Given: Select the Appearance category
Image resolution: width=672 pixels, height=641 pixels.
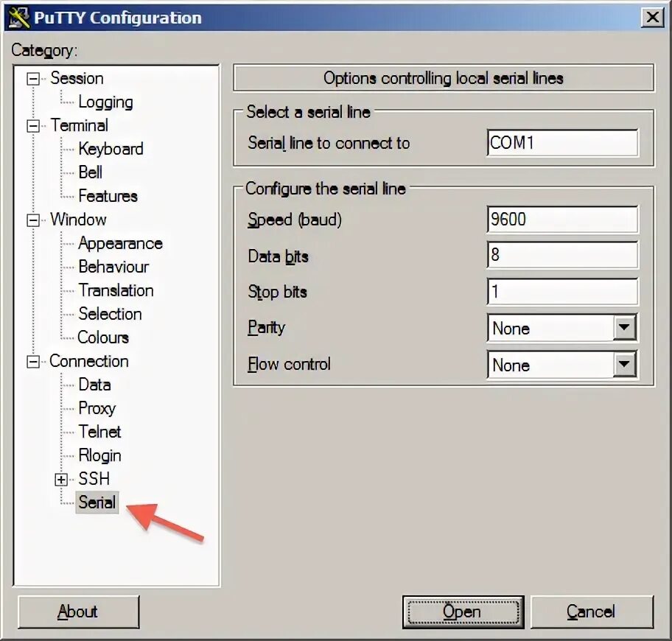Looking at the screenshot, I should coord(120,243).
